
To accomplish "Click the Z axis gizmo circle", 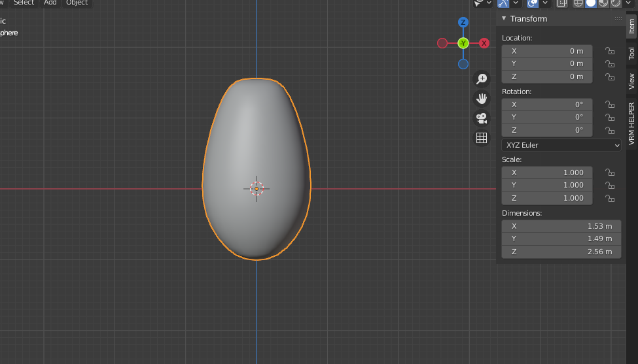I will 463,22.
